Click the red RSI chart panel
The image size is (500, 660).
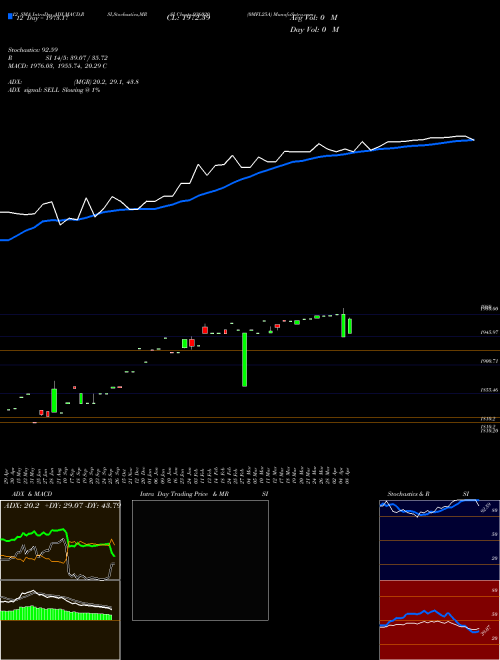[x=439, y=620]
